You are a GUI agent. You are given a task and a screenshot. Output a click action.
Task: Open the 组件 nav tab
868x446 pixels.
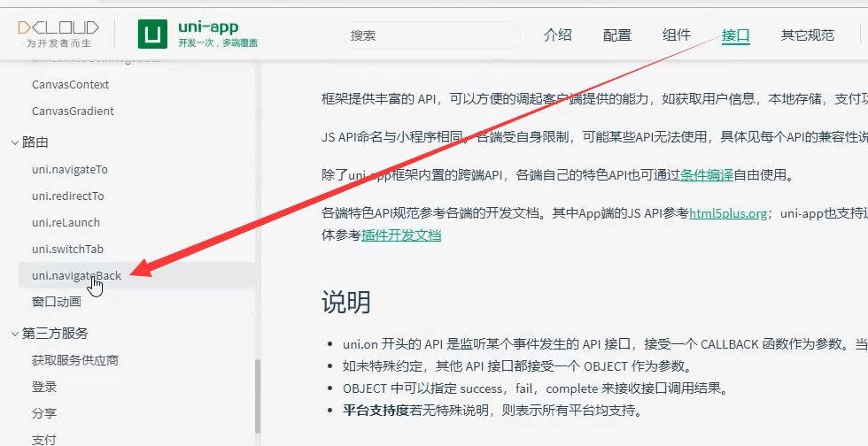(677, 35)
